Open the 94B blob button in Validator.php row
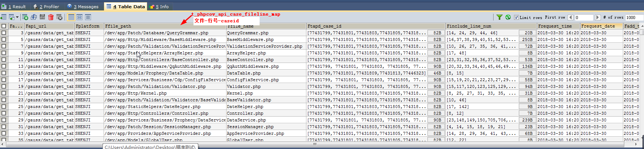The image size is (644, 149). (x=527, y=86)
